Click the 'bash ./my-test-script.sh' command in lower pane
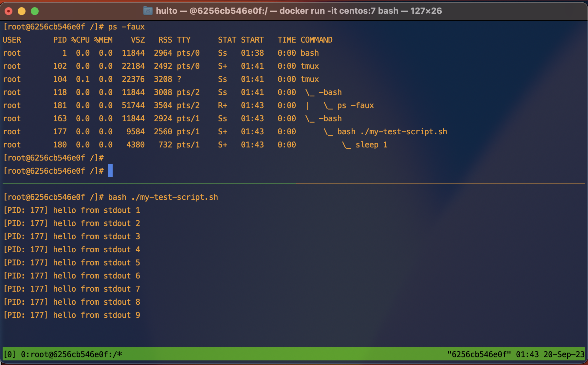This screenshot has width=588, height=365. click(x=163, y=197)
